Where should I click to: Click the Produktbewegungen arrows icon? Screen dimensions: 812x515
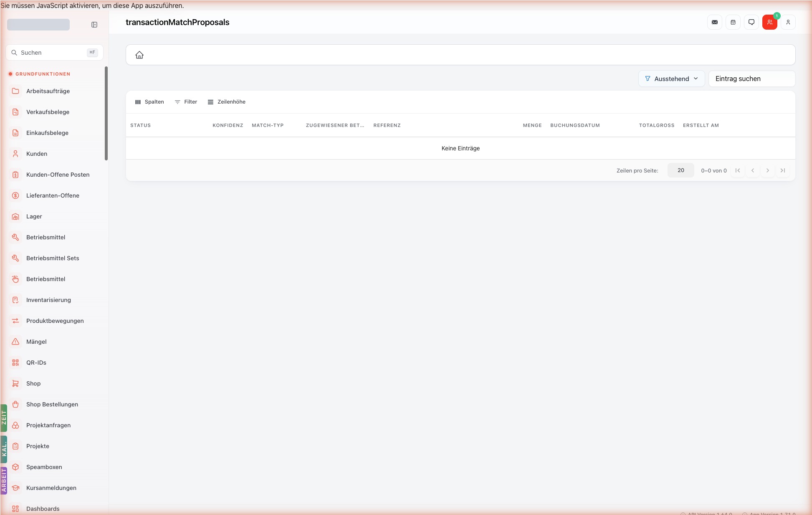coord(15,321)
